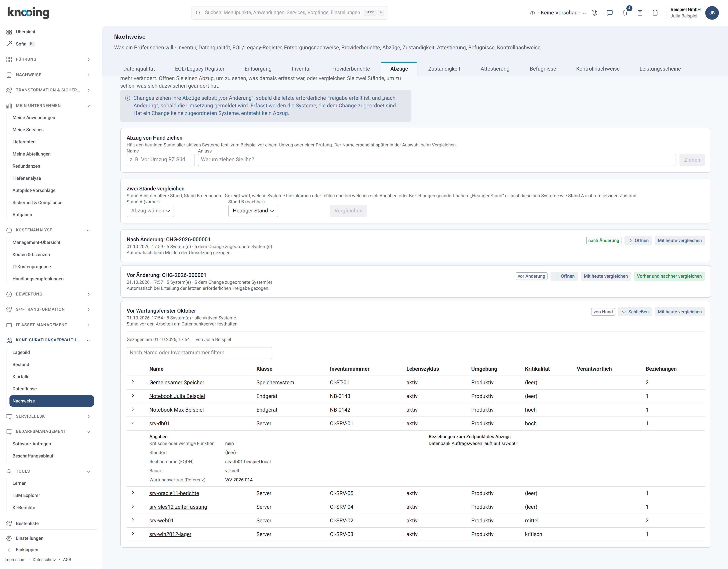The width and height of the screenshot is (728, 569).
Task: Expand the SERVICEDESK sidebar section
Action: [48, 416]
